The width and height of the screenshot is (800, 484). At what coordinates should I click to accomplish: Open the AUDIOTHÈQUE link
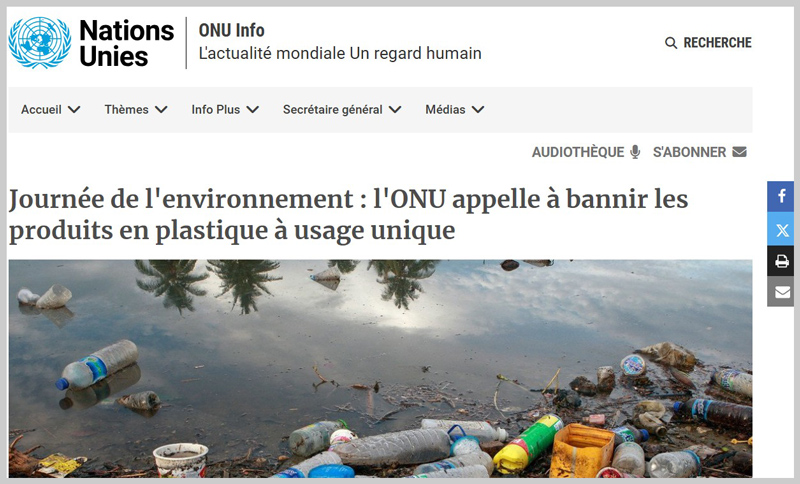(578, 152)
